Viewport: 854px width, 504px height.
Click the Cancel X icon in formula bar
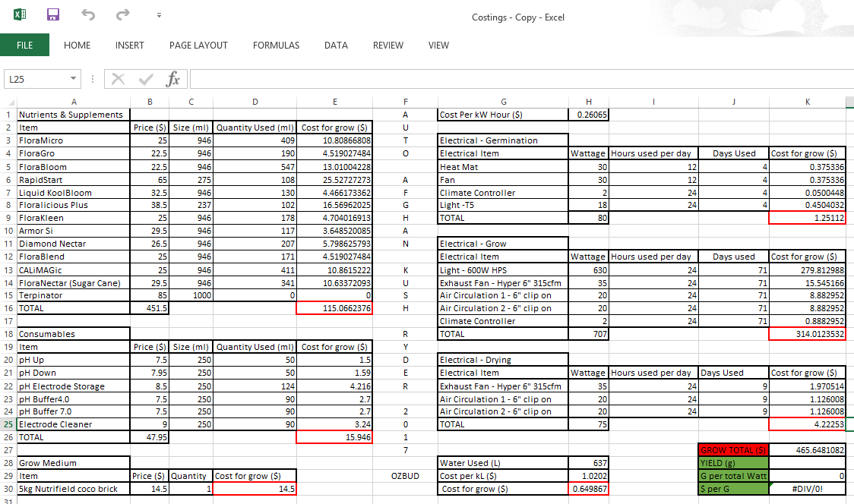point(119,80)
